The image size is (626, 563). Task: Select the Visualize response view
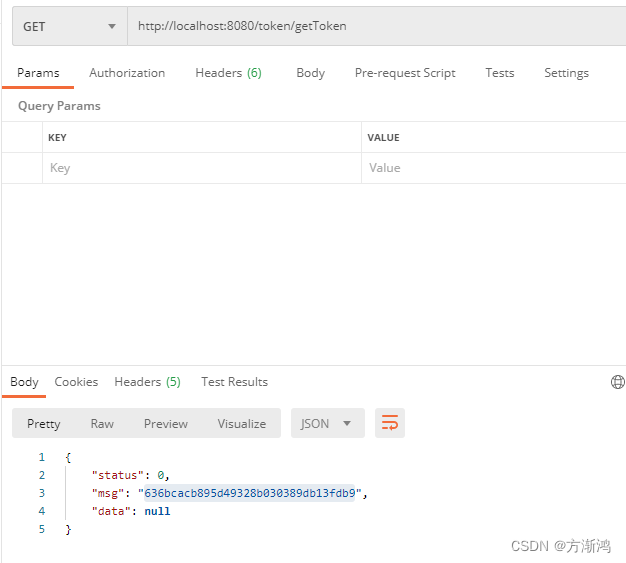coord(242,424)
